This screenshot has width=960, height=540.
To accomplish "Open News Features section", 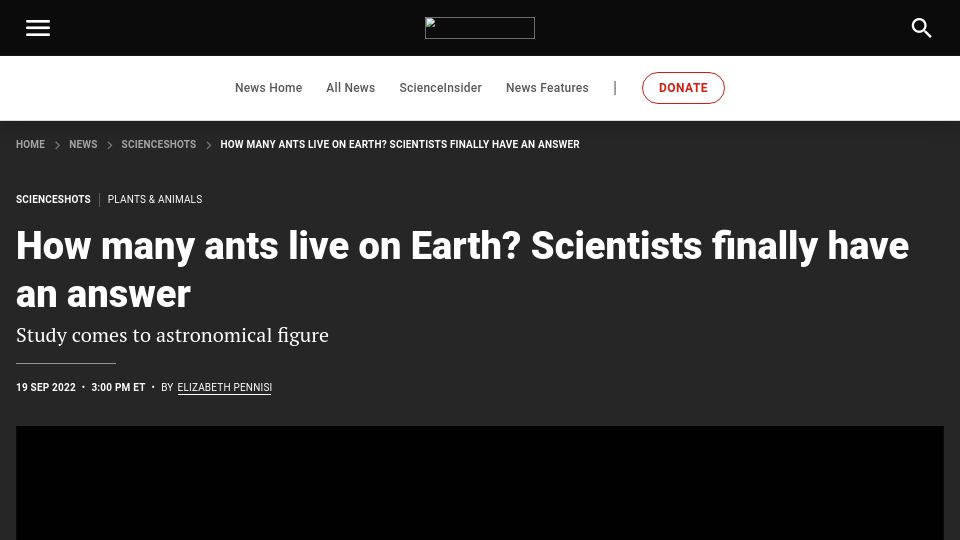I will [x=547, y=88].
